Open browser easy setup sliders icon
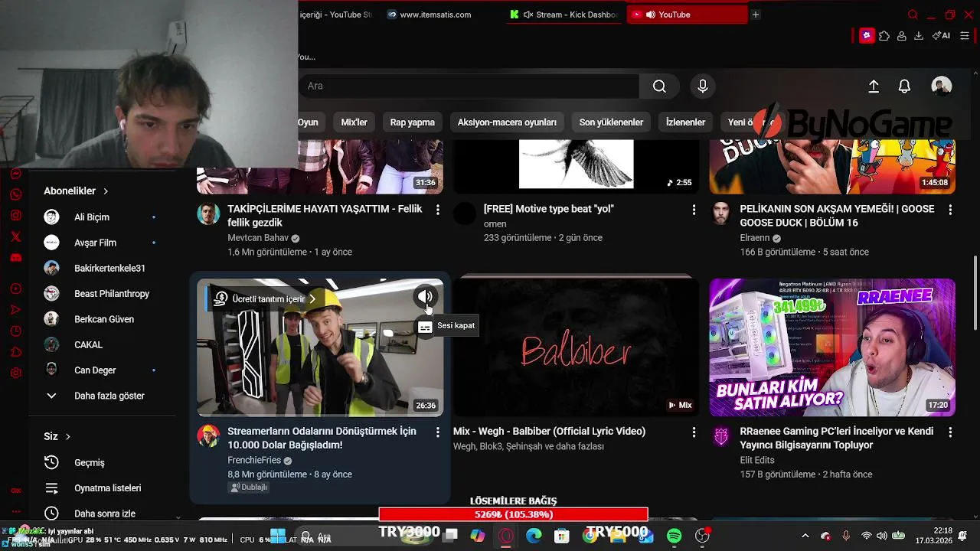 pos(965,36)
